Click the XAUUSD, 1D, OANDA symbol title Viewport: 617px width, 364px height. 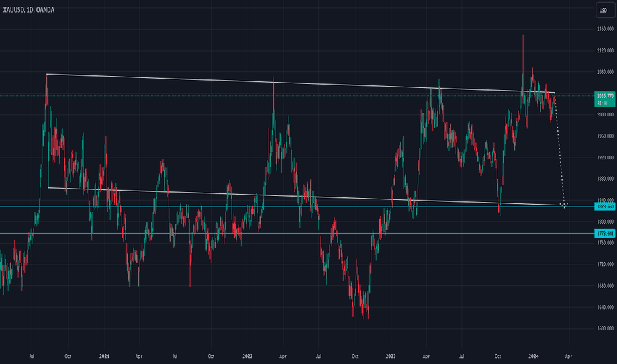28,10
